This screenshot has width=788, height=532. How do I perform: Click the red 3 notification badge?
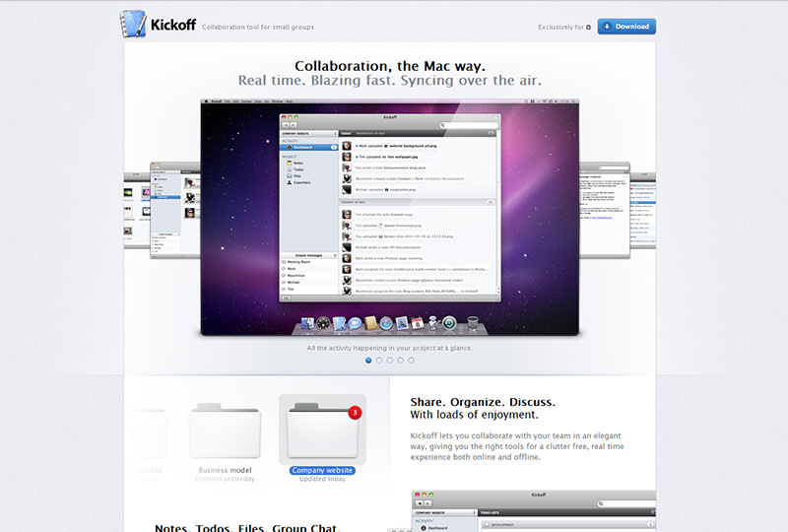pyautogui.click(x=355, y=413)
